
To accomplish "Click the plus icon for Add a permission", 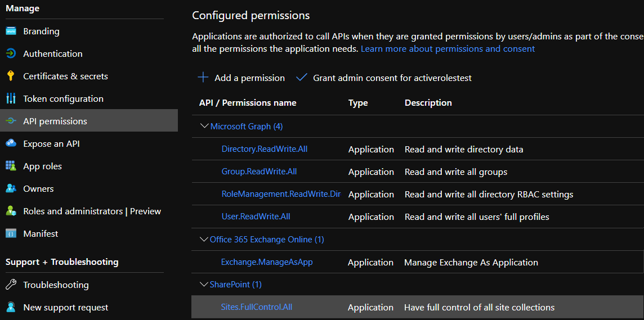I will [x=203, y=78].
